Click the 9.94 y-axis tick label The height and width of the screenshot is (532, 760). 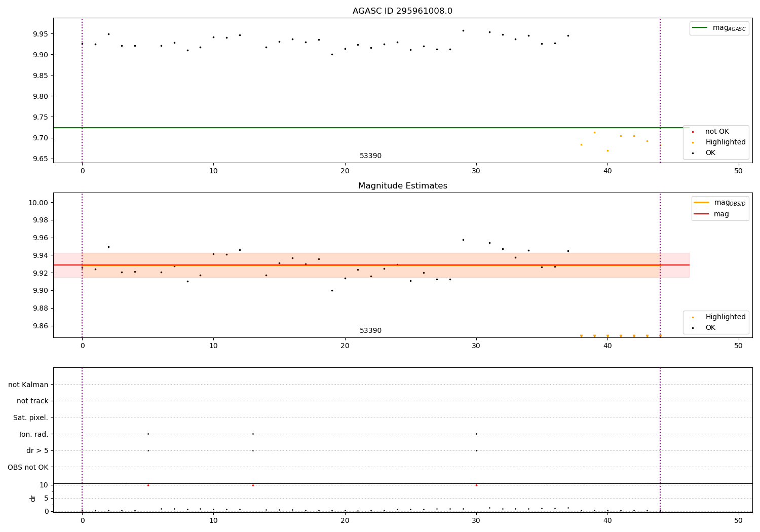[x=41, y=255]
